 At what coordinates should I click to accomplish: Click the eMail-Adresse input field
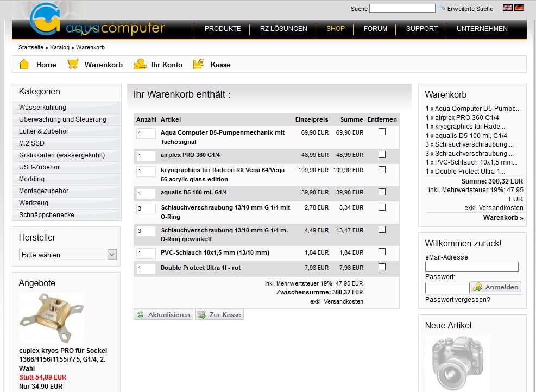472,267
